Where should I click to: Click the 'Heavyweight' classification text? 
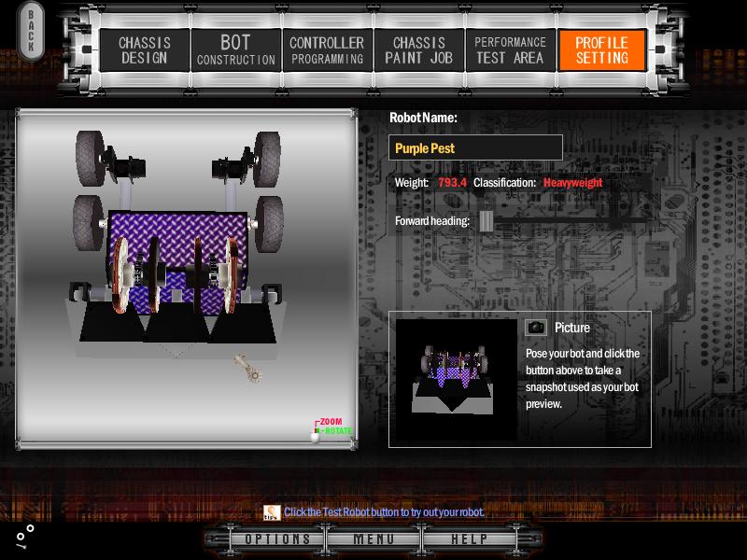(572, 182)
